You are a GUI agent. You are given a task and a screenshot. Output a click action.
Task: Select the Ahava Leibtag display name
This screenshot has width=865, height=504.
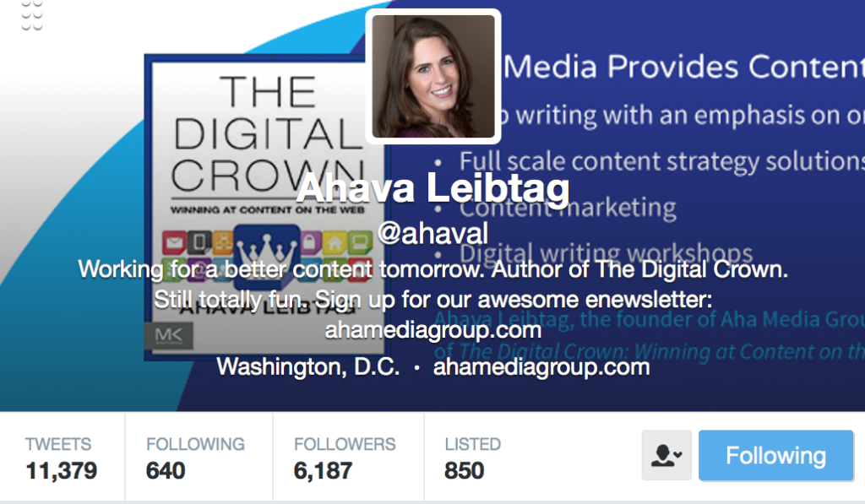432,188
